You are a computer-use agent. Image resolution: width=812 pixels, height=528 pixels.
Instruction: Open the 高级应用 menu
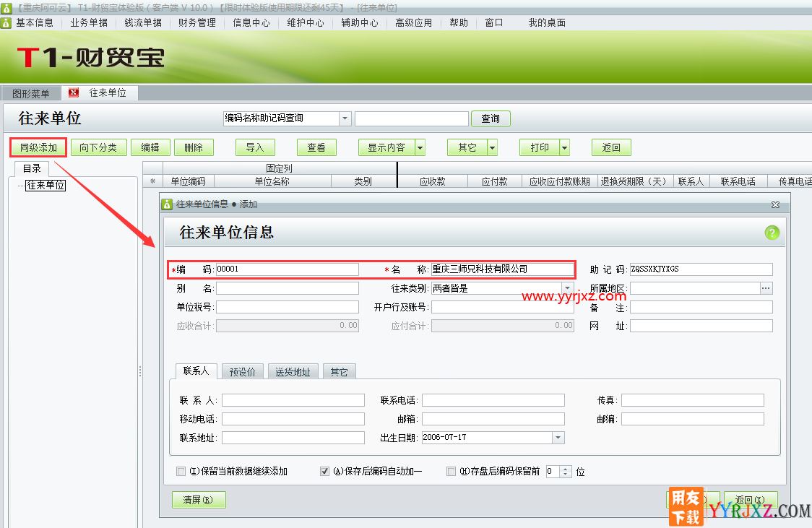[x=414, y=23]
